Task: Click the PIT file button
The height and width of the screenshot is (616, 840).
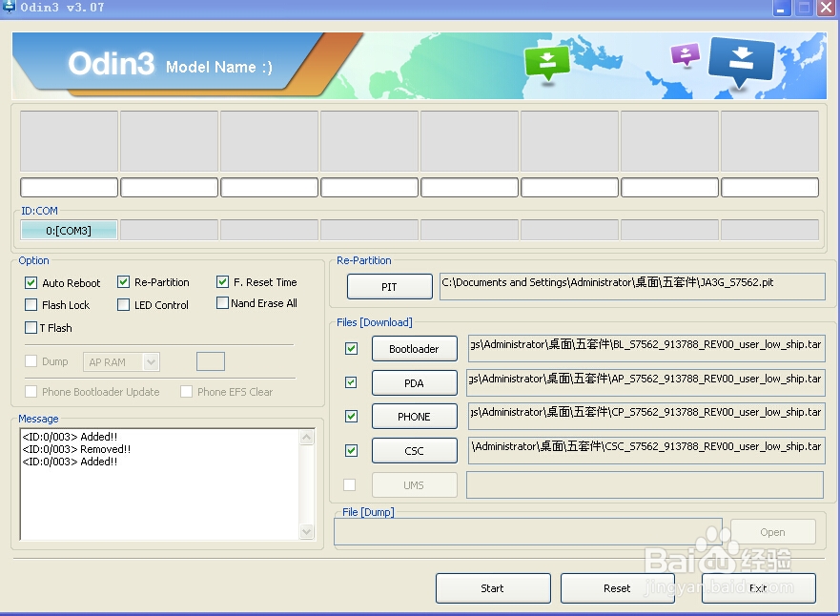Action: click(389, 287)
